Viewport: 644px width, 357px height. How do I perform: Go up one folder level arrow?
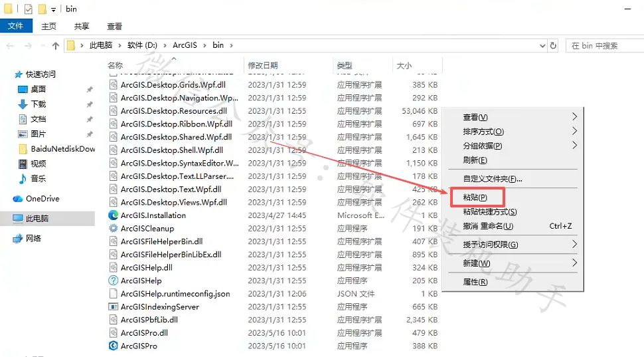click(56, 46)
